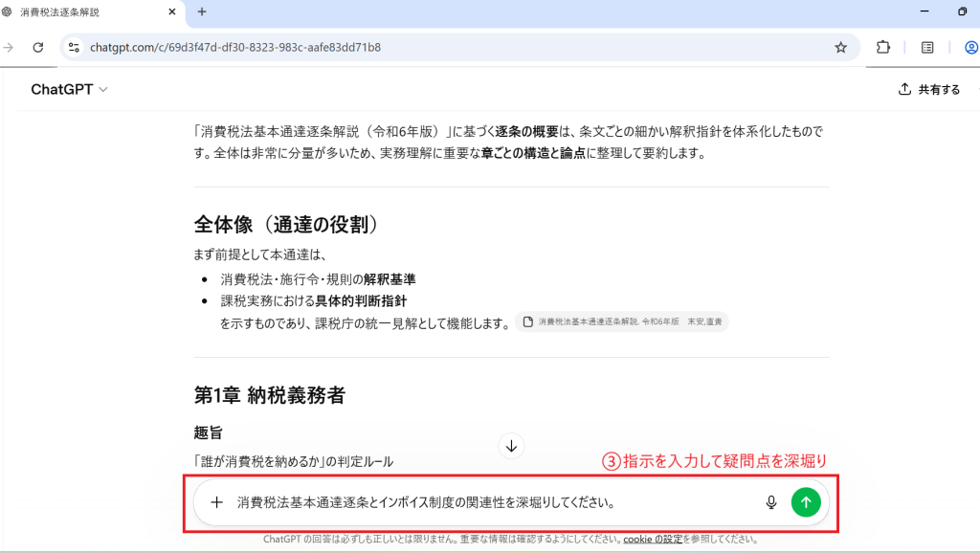Click the chatgpt.com URL in the address bar
980x553 pixels.
pos(234,47)
